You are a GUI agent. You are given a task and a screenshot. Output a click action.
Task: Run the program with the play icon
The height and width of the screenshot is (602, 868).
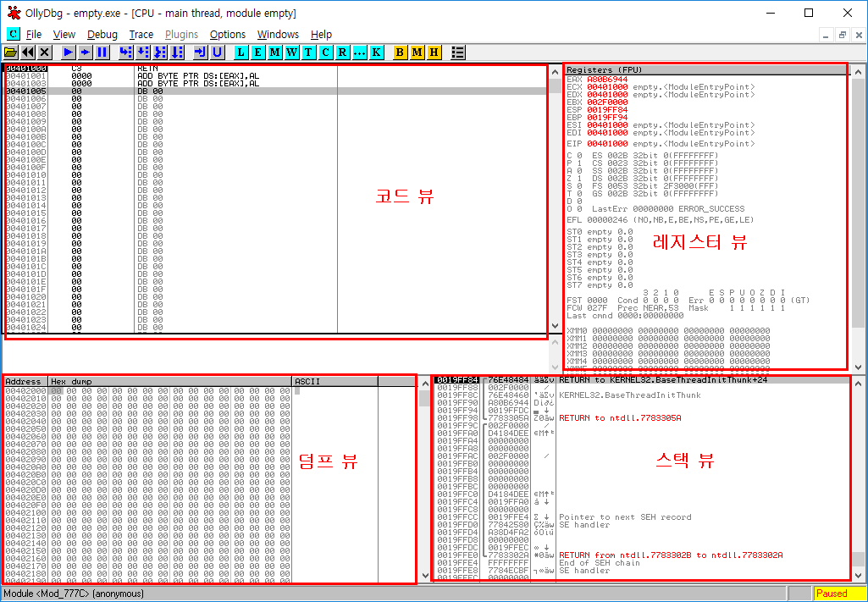(x=68, y=52)
